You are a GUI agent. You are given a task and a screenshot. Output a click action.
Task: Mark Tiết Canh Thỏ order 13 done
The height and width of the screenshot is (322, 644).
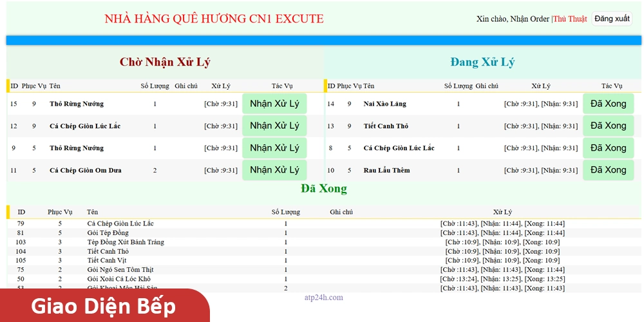tap(608, 126)
